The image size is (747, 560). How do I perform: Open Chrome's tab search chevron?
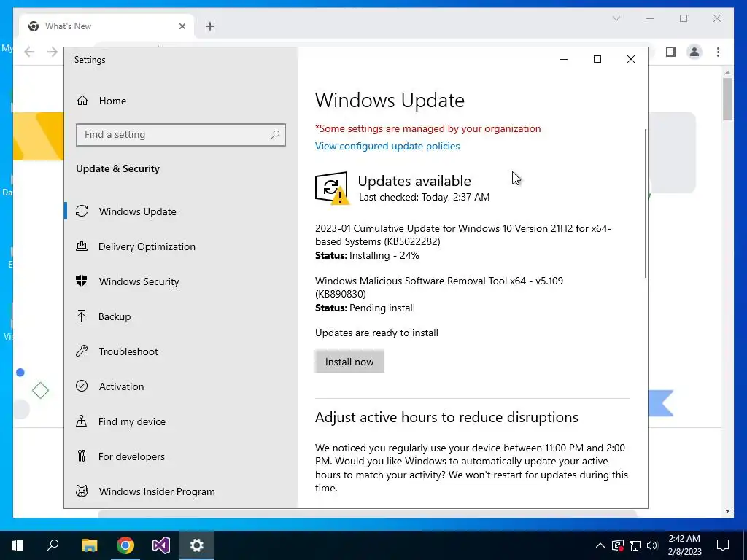[x=616, y=18]
